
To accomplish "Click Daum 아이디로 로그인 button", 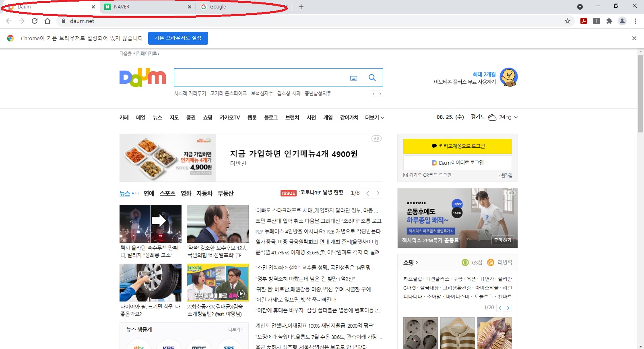I will click(x=458, y=163).
